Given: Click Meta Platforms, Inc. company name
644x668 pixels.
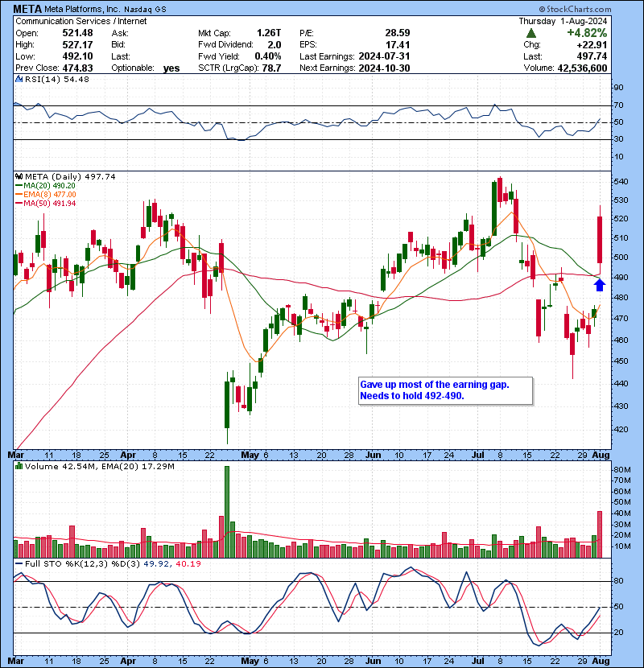Looking at the screenshot, I should point(82,9).
